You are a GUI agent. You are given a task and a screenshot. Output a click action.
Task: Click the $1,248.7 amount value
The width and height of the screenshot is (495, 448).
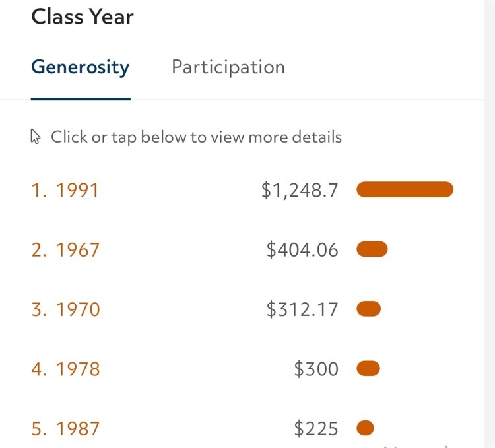[x=300, y=190]
